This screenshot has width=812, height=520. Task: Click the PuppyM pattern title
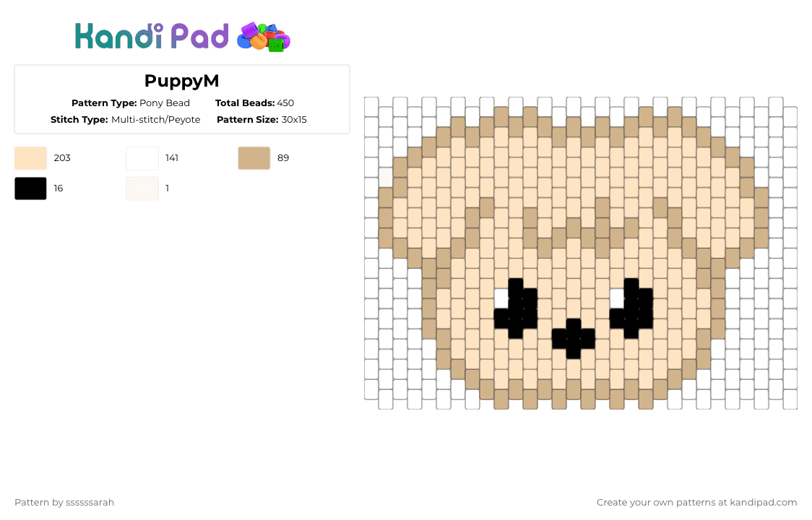[x=182, y=81]
